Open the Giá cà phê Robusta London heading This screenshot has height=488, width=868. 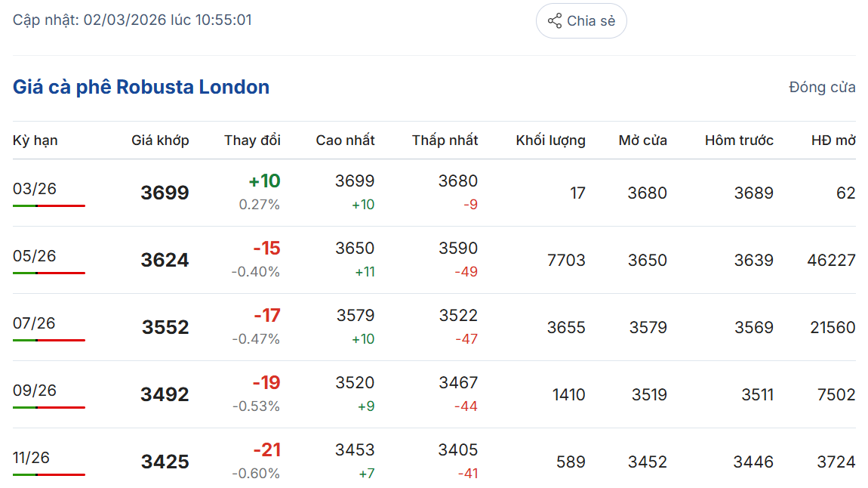tap(141, 87)
